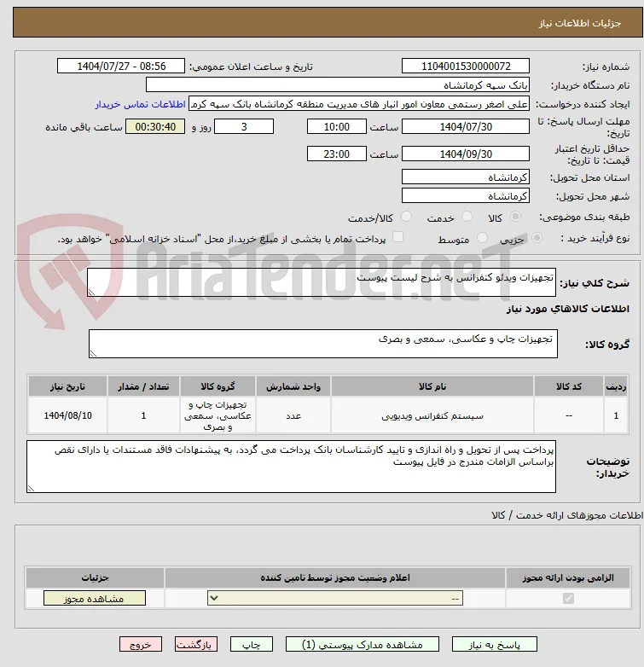The width and height of the screenshot is (644, 667).
Task: Click the شرح کلی نیاز text area
Action: coord(322,282)
